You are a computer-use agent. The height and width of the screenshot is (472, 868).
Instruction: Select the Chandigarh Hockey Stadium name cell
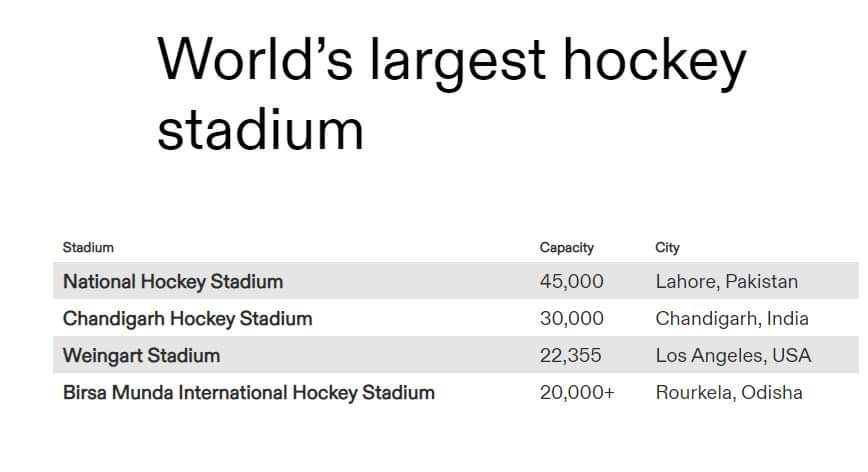coord(187,319)
